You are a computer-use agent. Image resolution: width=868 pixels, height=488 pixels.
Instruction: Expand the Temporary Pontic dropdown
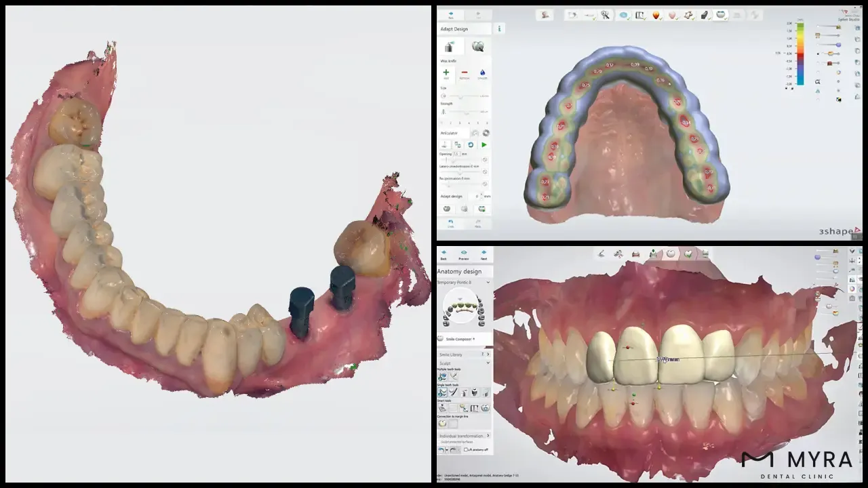click(x=488, y=282)
